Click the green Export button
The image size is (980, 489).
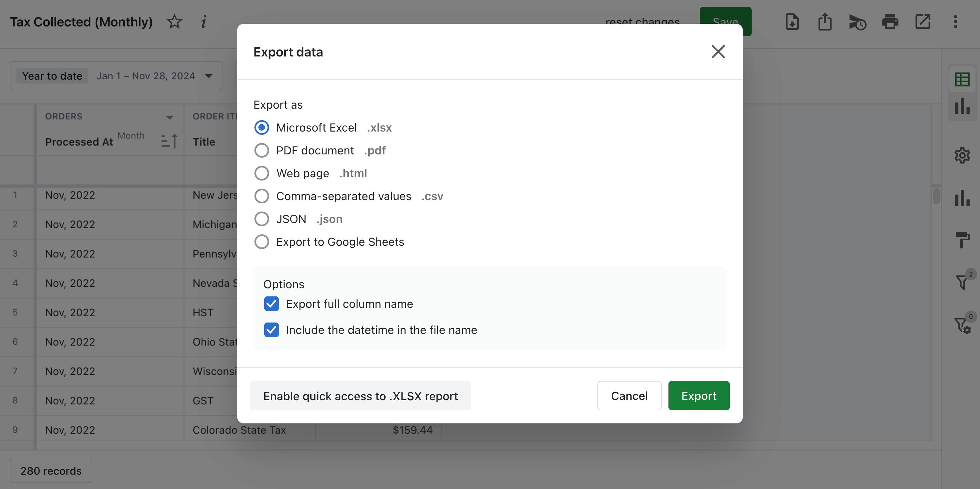pos(698,396)
